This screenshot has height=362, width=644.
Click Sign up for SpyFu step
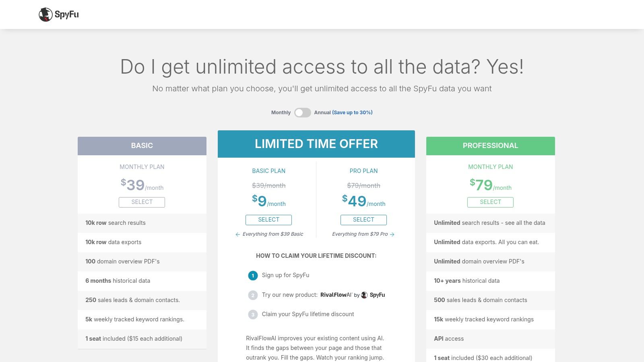click(x=285, y=275)
